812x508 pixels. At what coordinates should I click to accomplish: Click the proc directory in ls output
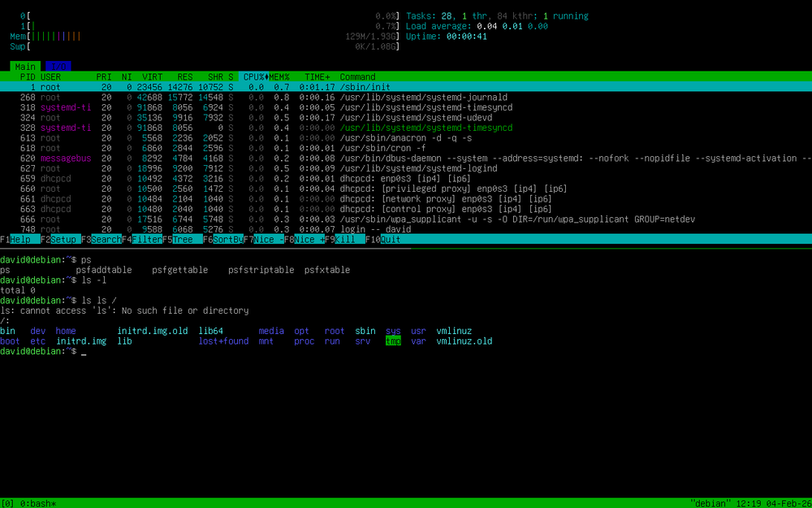(x=304, y=341)
